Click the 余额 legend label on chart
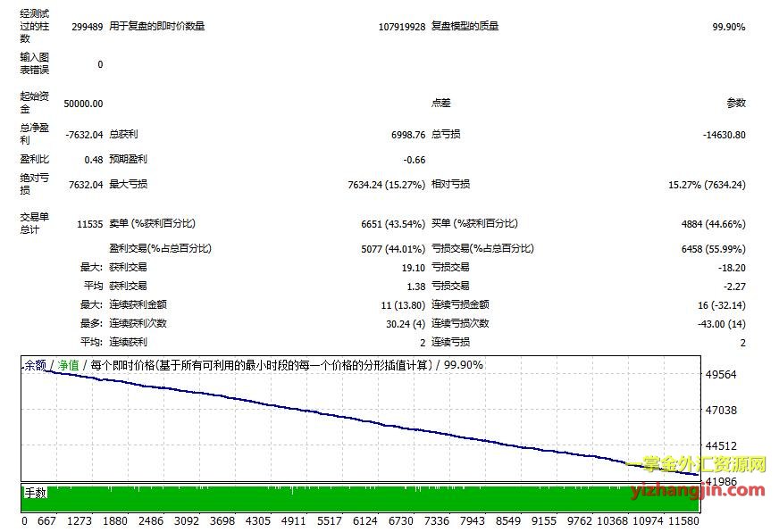 pyautogui.click(x=35, y=365)
